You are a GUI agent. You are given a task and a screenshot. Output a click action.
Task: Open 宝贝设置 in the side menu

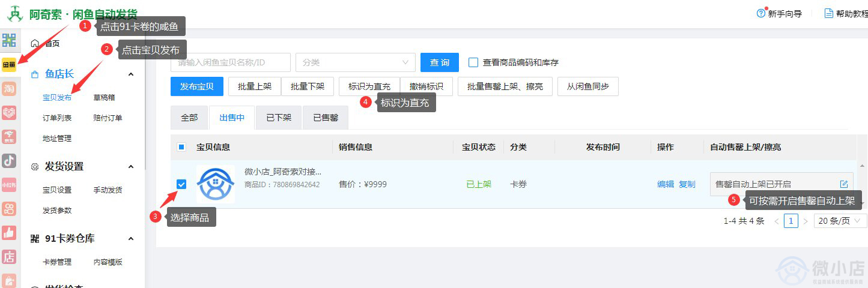pos(57,190)
